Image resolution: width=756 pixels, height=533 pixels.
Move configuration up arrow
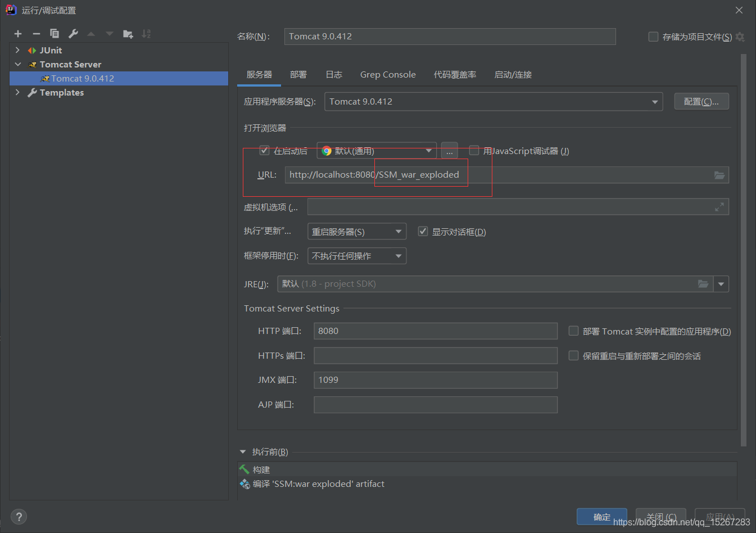point(91,34)
